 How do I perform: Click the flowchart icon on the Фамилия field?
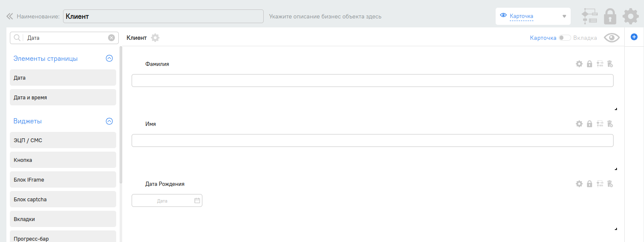[600, 64]
